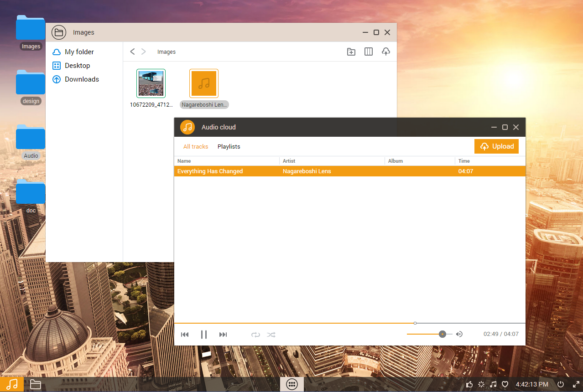
Task: Click the Audio cloud app logo icon
Action: tap(187, 127)
